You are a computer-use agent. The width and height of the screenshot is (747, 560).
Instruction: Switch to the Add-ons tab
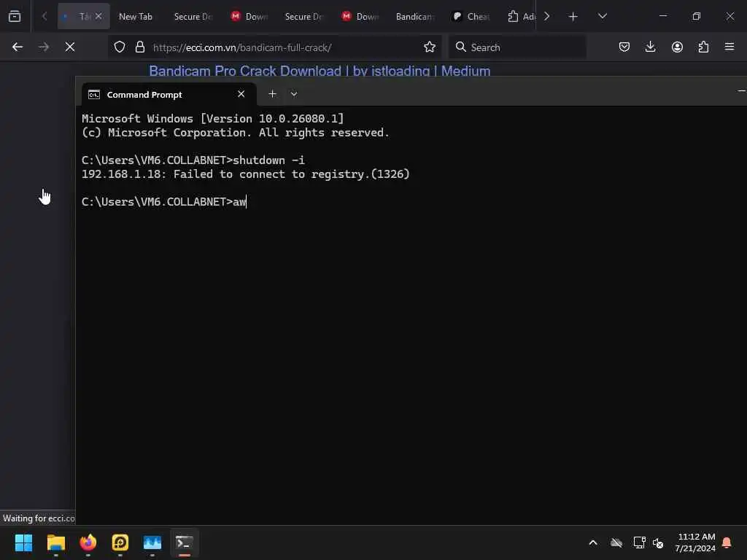(x=520, y=17)
